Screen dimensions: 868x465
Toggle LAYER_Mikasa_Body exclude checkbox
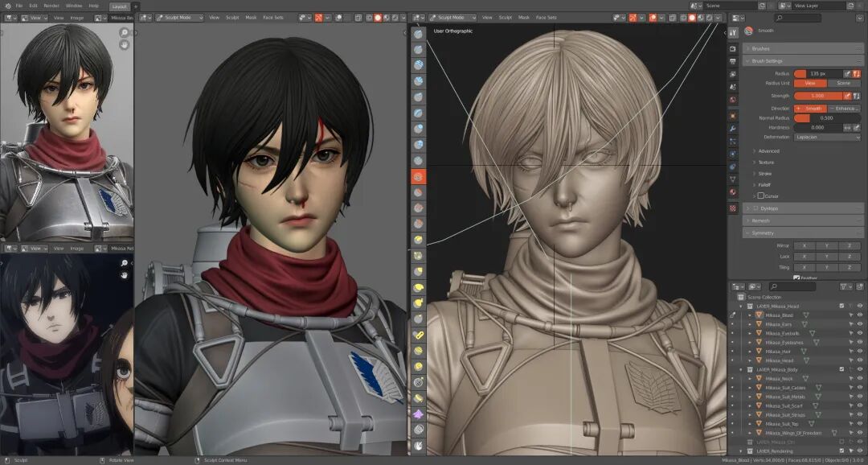point(841,369)
